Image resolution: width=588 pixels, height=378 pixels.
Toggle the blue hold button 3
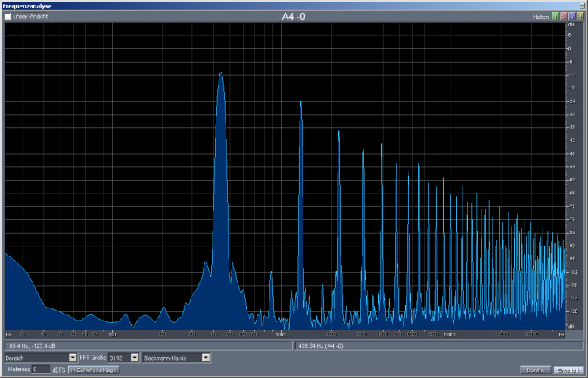pyautogui.click(x=571, y=16)
